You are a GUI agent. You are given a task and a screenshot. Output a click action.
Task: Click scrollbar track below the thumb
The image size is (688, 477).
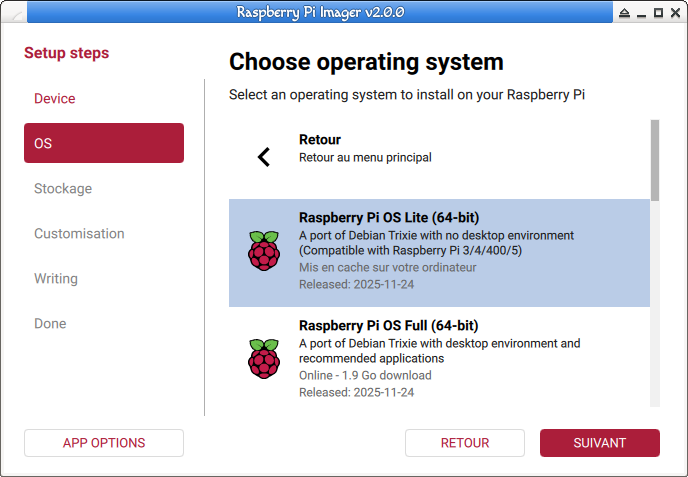pos(655,304)
